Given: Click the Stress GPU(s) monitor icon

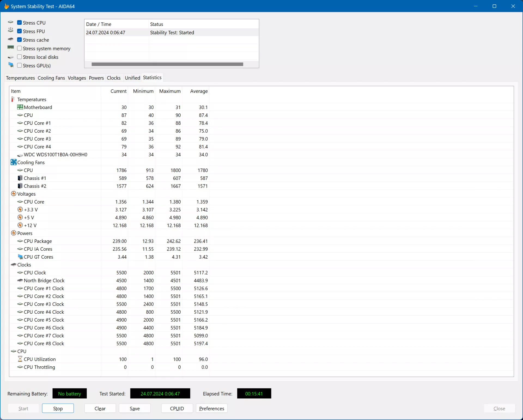Looking at the screenshot, I should pos(11,65).
